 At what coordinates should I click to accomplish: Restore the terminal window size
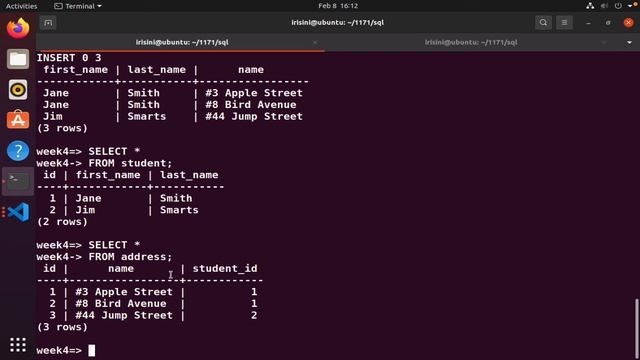(608, 23)
